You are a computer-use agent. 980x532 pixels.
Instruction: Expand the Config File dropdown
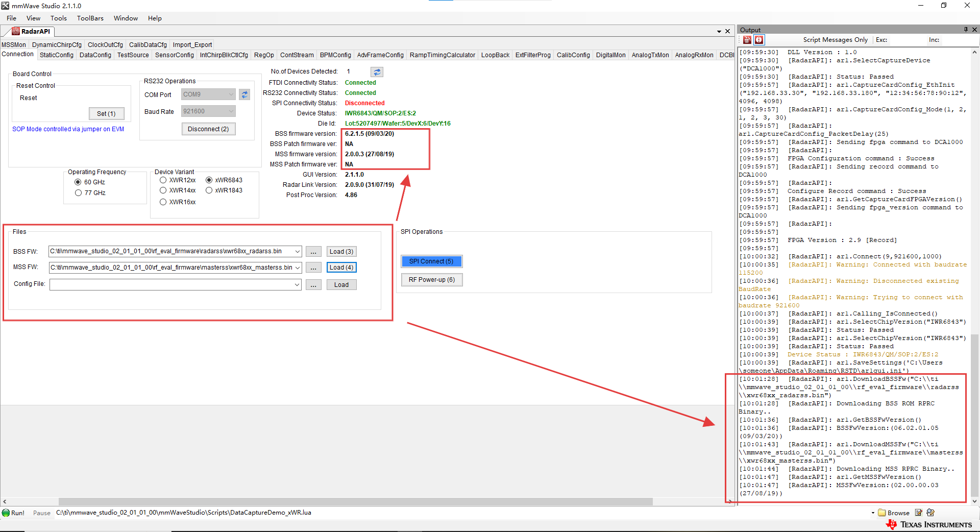pos(297,285)
